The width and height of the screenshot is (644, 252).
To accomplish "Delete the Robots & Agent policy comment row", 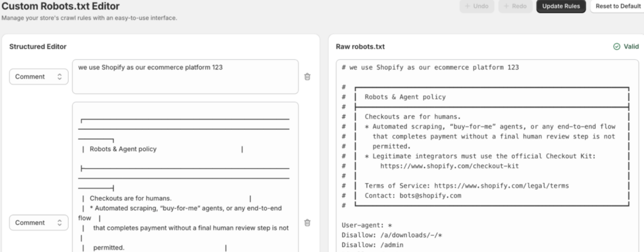I will tap(307, 223).
